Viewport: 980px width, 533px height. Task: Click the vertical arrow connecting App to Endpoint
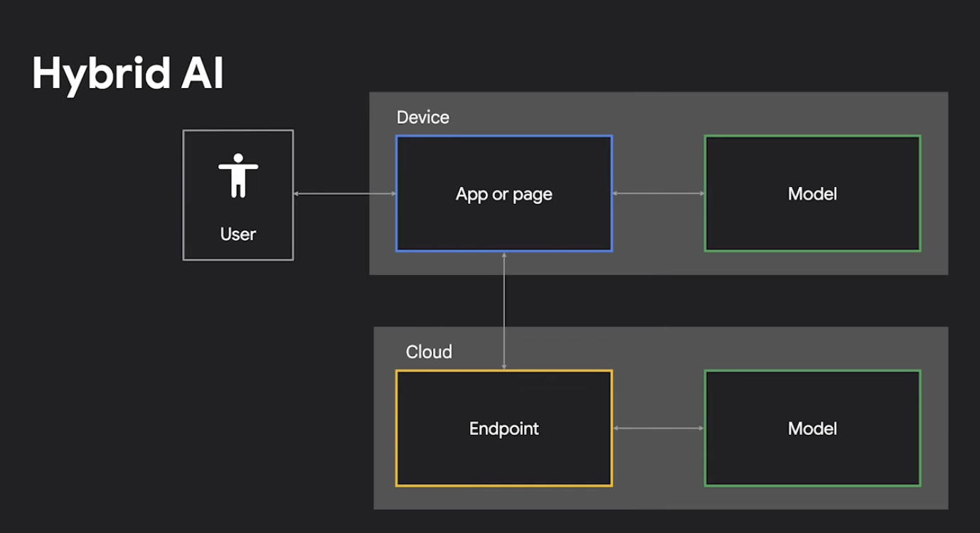[504, 311]
